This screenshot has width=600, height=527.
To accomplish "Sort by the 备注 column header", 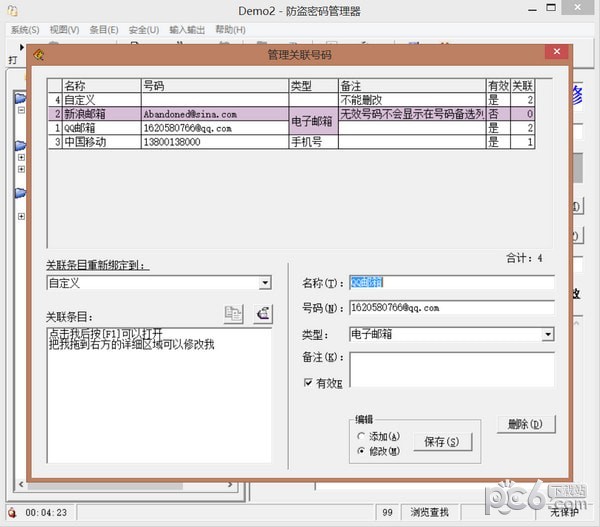I will click(412, 86).
